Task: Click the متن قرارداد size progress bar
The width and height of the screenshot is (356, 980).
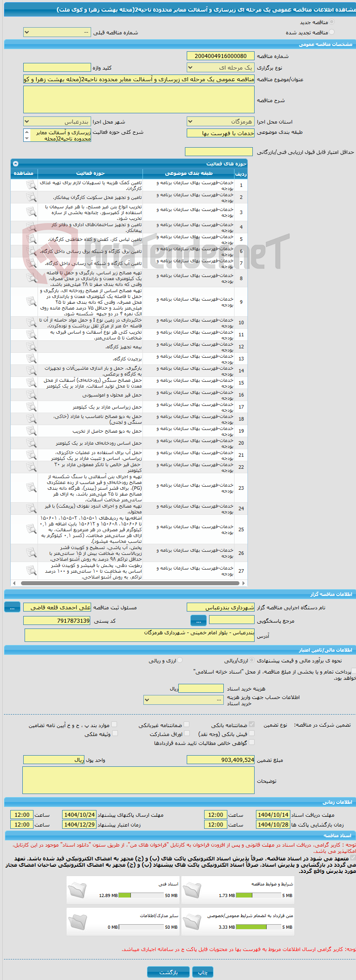Action: pyautogui.click(x=258, y=927)
